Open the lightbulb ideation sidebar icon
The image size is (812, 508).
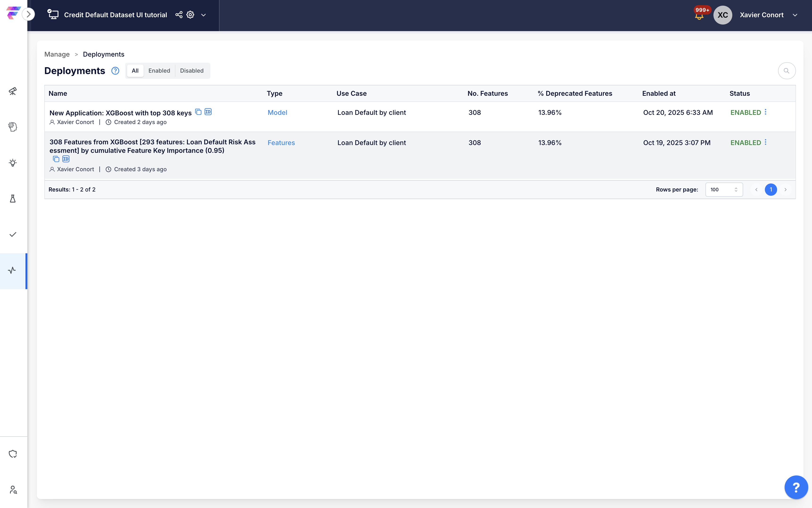(13, 163)
